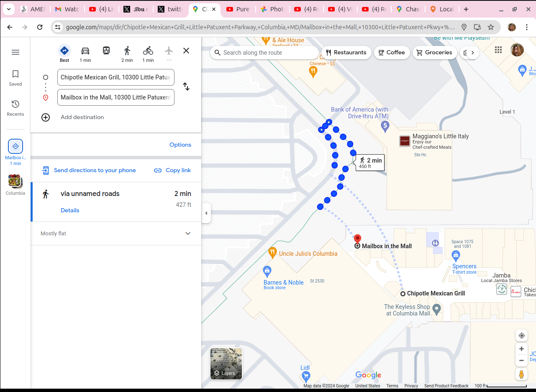The image size is (536, 392).
Task: Select Transit travel mode
Action: (106, 51)
